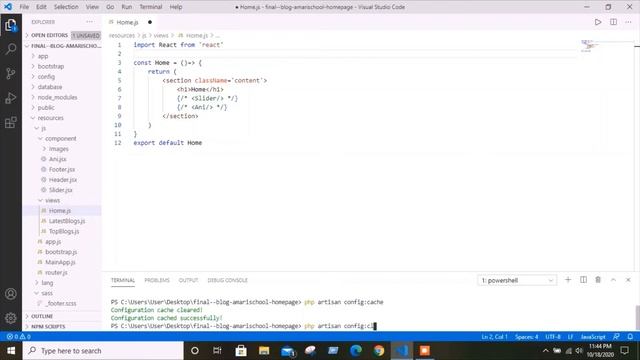This screenshot has width=640, height=360.
Task: Click the feedback icon in status bar
Action: coord(616,337)
